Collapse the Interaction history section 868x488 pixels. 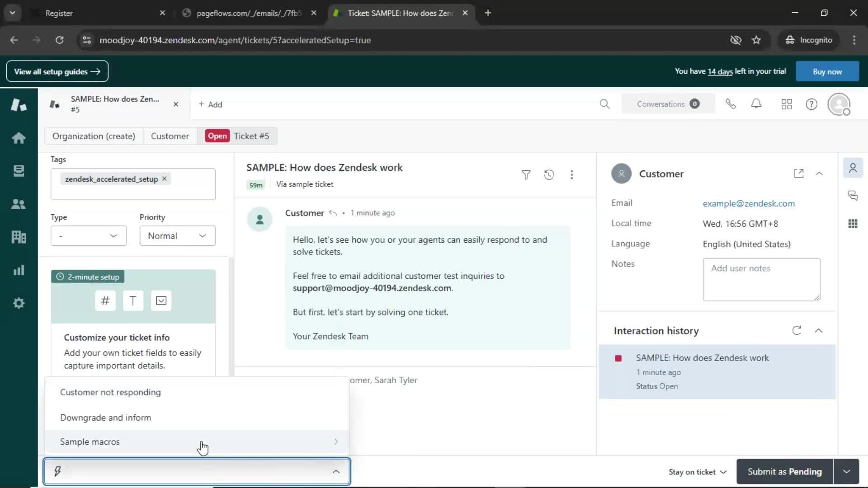[x=819, y=331]
